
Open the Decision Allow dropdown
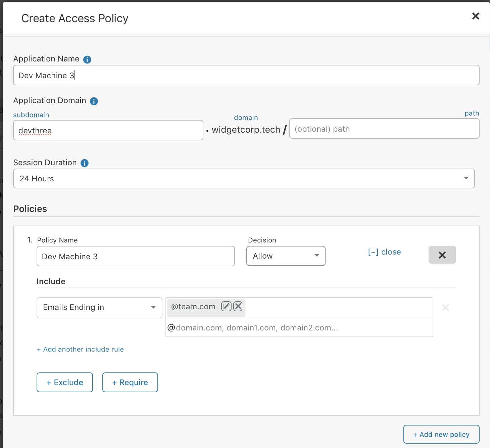click(286, 256)
